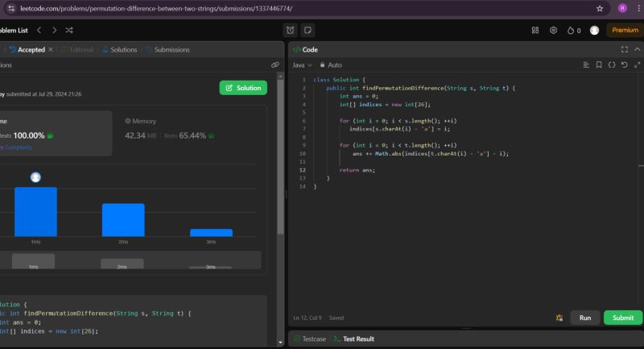Image resolution: width=644 pixels, height=349 pixels.
Task: Click the green Submit button
Action: click(622, 318)
